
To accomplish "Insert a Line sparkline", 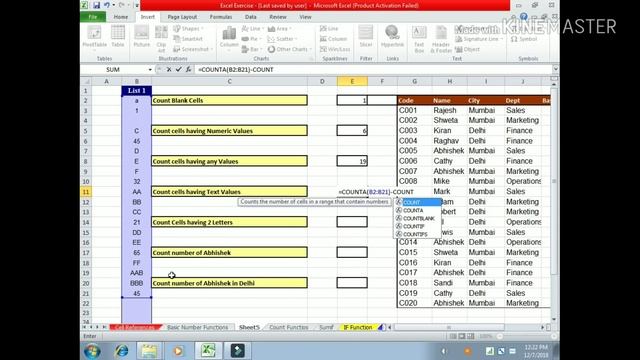I will tap(329, 29).
